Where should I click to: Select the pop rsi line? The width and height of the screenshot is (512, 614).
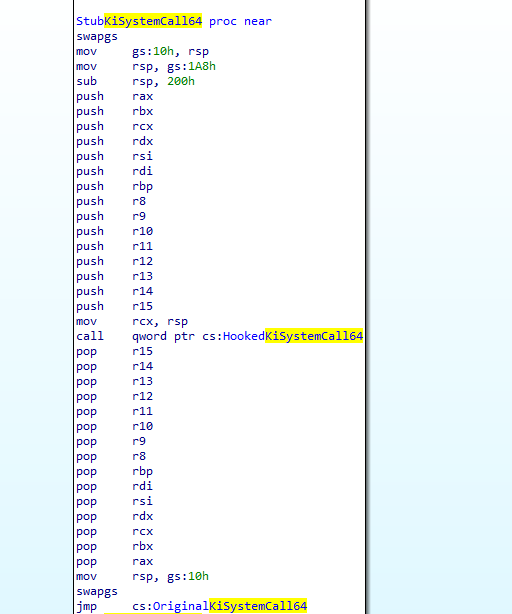tap(114, 502)
